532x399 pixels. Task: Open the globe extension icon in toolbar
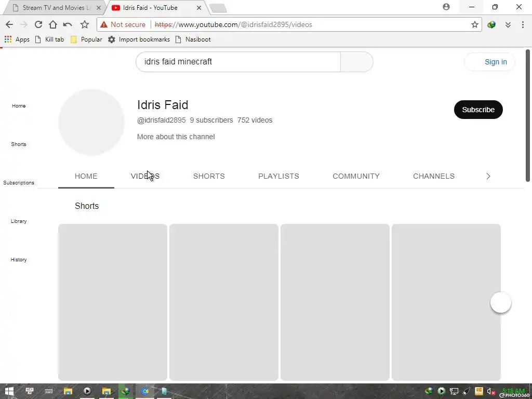(491, 24)
